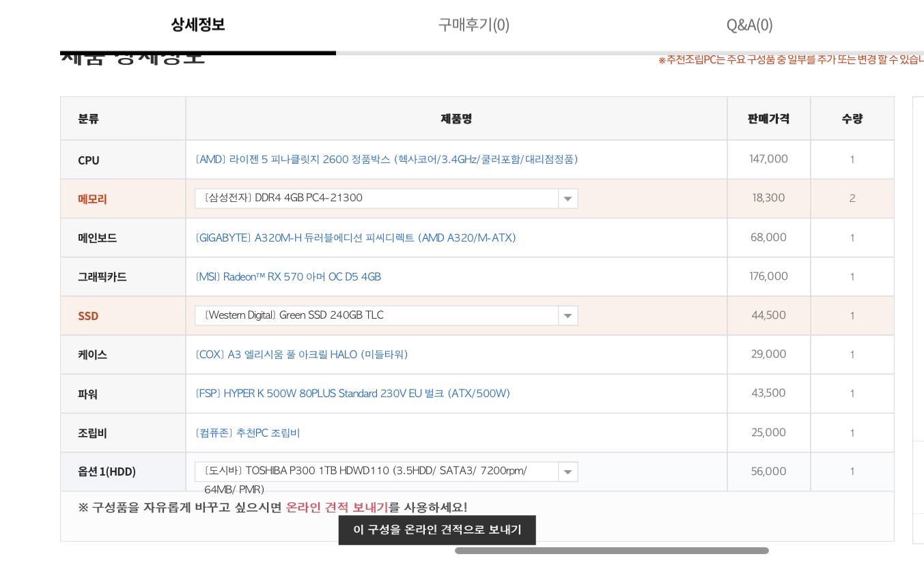Open the AMD 라이젠 5 2600 CPU link
Image resolution: width=924 pixels, height=565 pixels.
[387, 160]
